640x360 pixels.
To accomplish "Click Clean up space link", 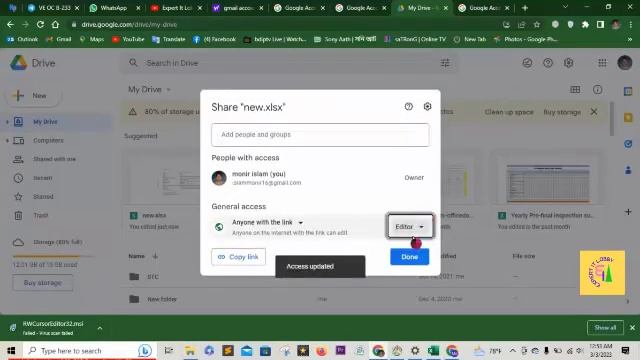I will pos(509,112).
